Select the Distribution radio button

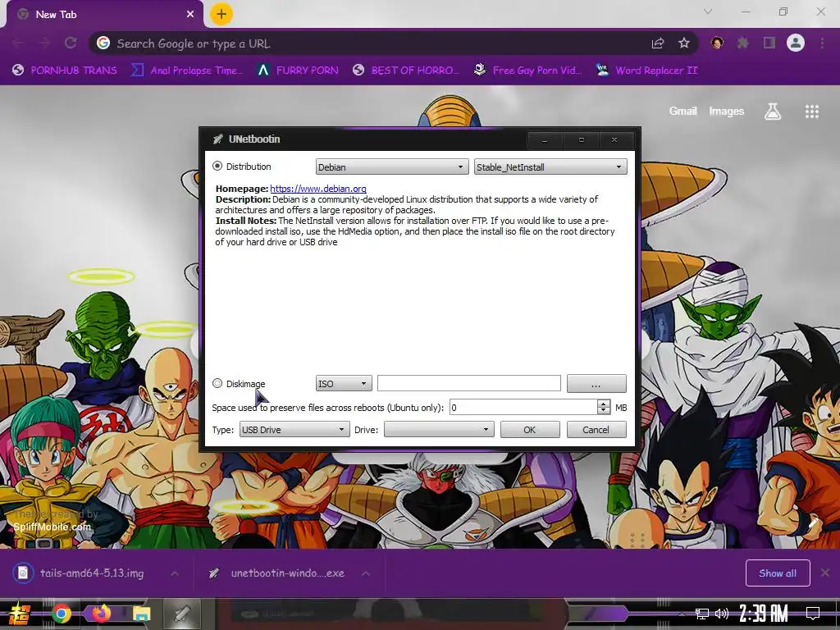pyautogui.click(x=217, y=166)
